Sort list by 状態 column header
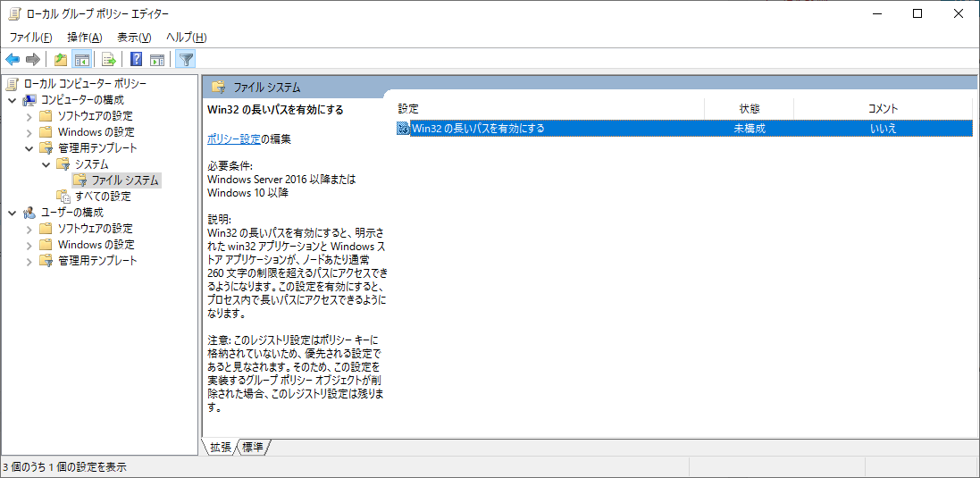The height and width of the screenshot is (478, 980). point(749,108)
